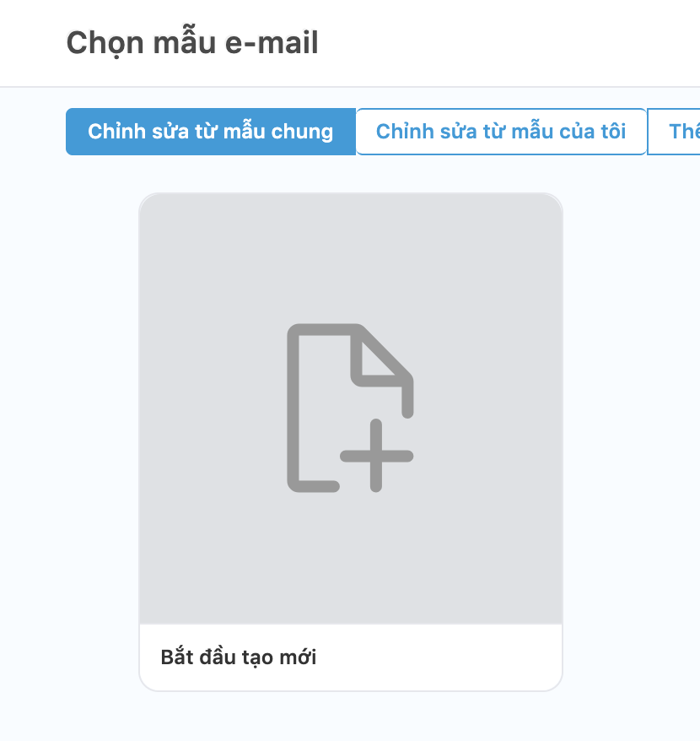
Task: Click the gray preview area above 'Bắt đầu tạo mới'
Action: click(x=351, y=408)
